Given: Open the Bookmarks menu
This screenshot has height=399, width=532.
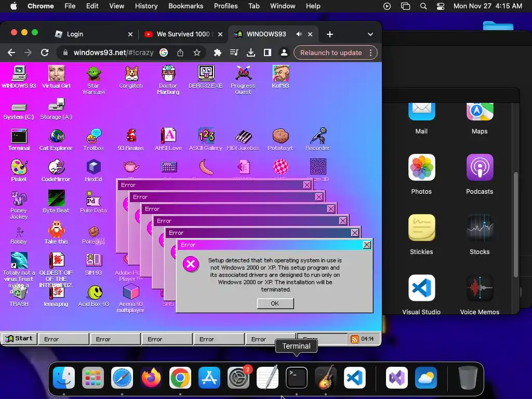Looking at the screenshot, I should pyautogui.click(x=185, y=6).
